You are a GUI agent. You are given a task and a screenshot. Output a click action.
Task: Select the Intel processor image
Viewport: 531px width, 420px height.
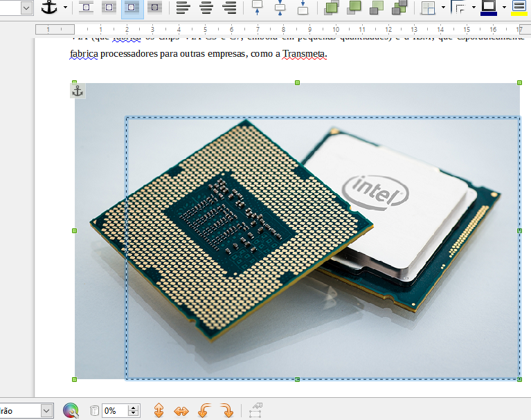297,231
